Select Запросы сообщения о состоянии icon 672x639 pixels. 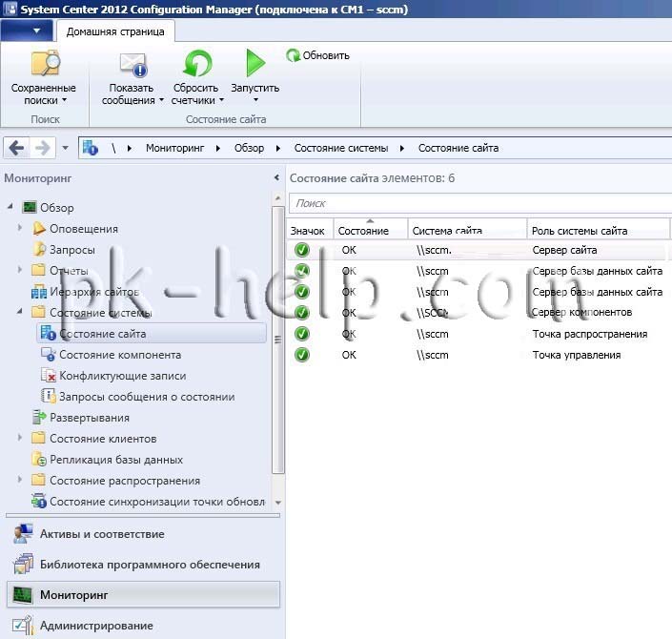point(48,396)
